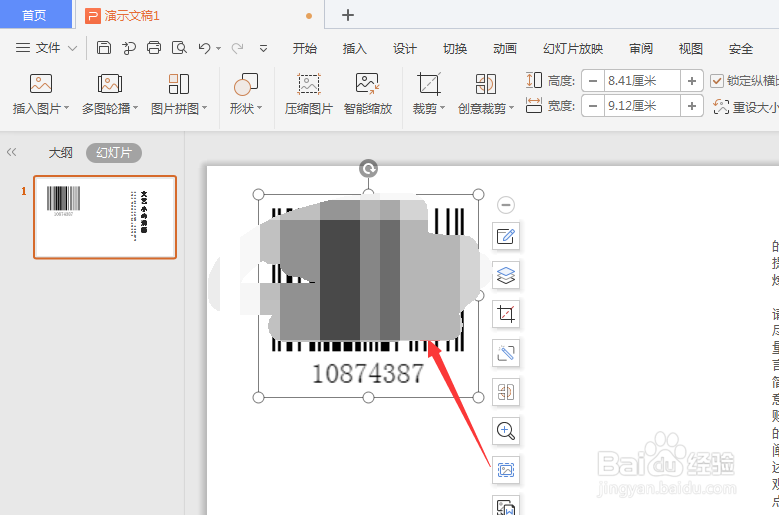Expand the 裁剪 dropdown arrow
779x515 pixels.
pos(442,108)
